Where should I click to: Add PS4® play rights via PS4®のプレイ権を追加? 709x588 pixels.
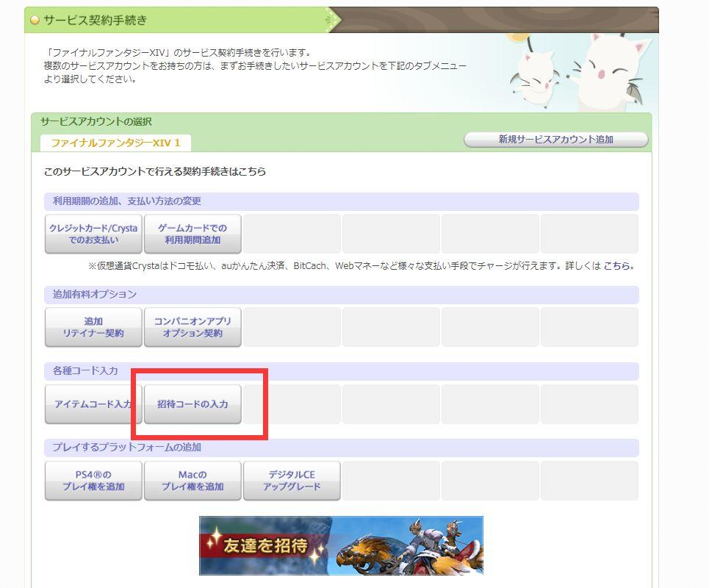(93, 481)
